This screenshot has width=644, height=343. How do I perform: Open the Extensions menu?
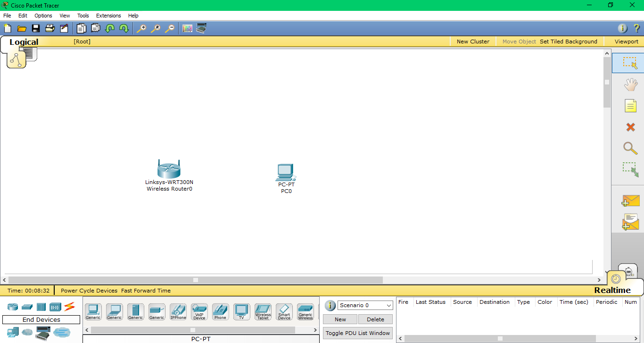point(108,16)
